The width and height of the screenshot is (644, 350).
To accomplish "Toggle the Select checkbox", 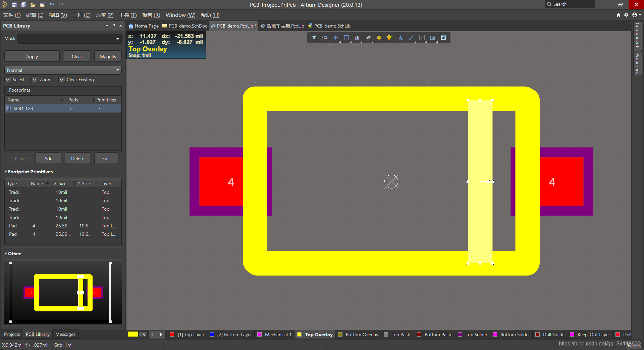I will tap(8, 80).
